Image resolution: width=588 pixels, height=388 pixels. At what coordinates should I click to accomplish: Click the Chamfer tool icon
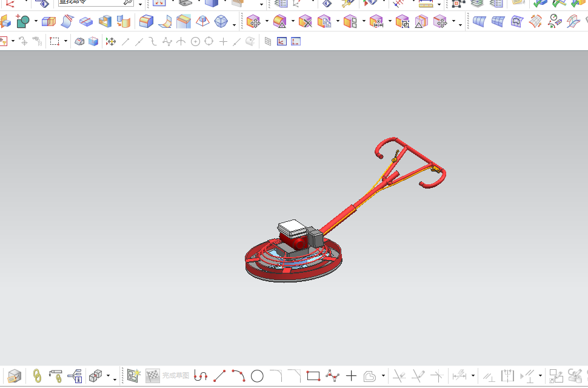(184, 21)
